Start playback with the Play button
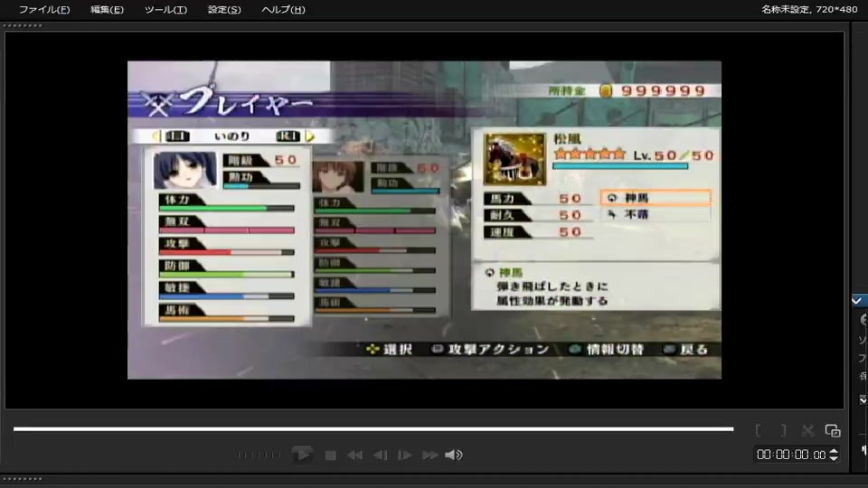This screenshot has width=868, height=488. [302, 455]
